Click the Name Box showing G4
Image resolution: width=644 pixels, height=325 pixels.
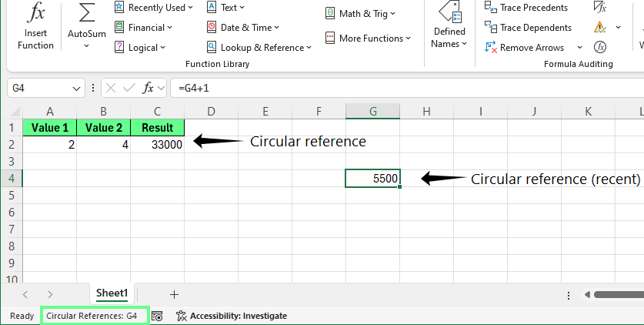(39, 88)
